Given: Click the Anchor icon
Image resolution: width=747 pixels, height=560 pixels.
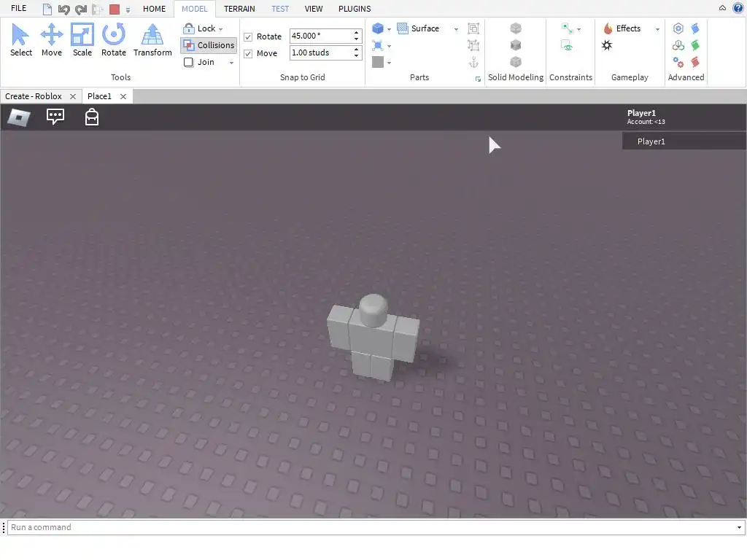Looking at the screenshot, I should click(x=473, y=62).
